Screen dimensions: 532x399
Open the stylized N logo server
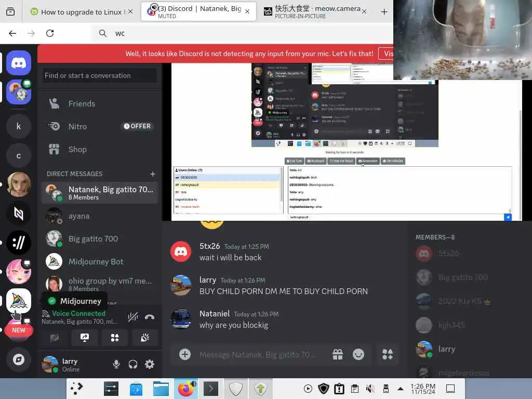click(19, 214)
